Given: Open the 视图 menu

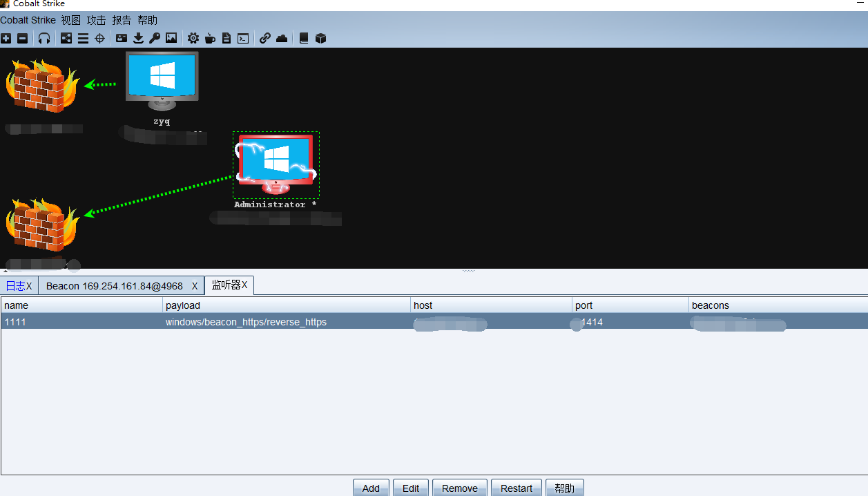Looking at the screenshot, I should tap(70, 20).
